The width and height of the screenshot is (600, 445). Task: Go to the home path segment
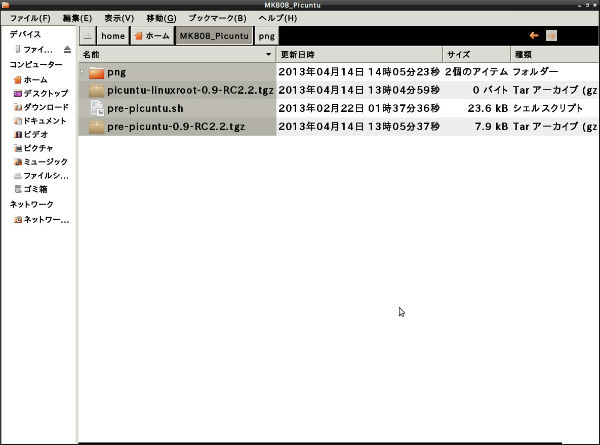[113, 36]
